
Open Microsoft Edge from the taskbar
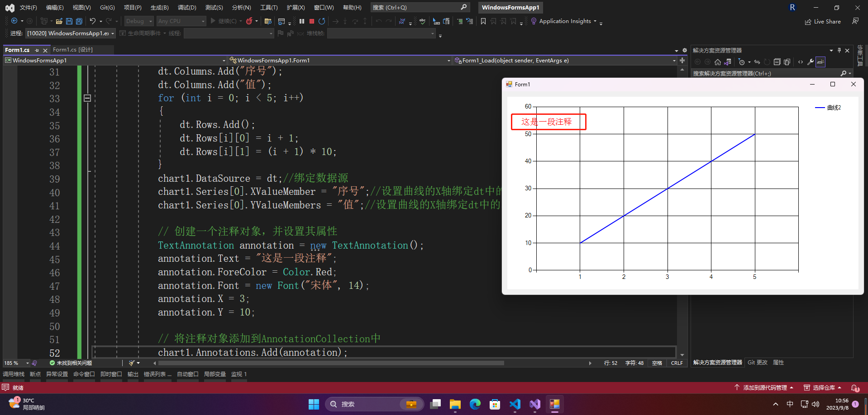pos(475,404)
